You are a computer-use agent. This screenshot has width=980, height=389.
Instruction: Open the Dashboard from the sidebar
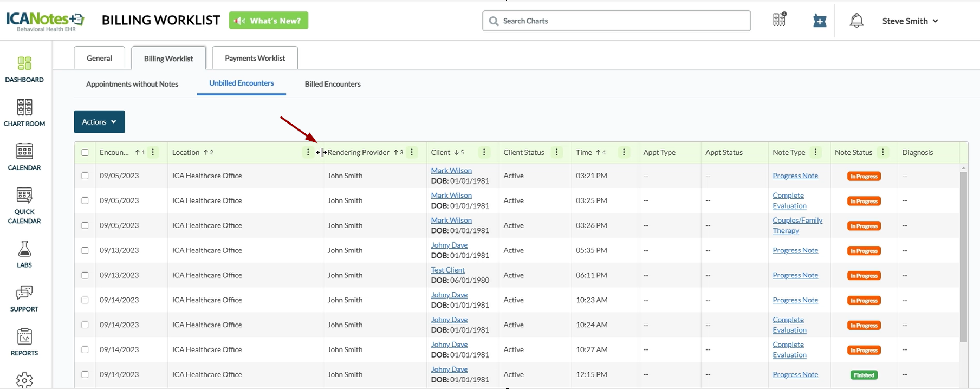24,64
